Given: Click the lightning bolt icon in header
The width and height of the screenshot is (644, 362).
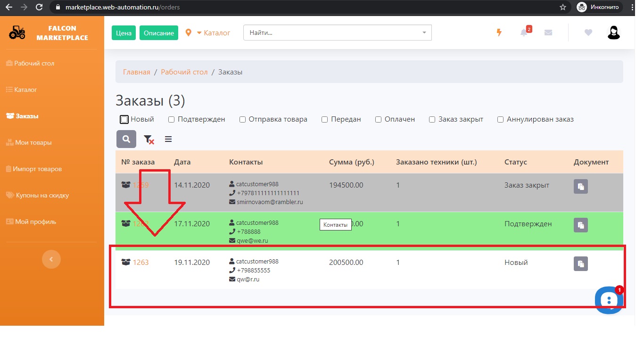Looking at the screenshot, I should coord(499,33).
